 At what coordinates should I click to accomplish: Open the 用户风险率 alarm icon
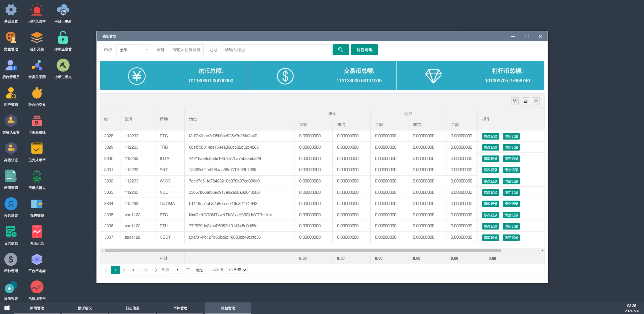click(x=37, y=10)
